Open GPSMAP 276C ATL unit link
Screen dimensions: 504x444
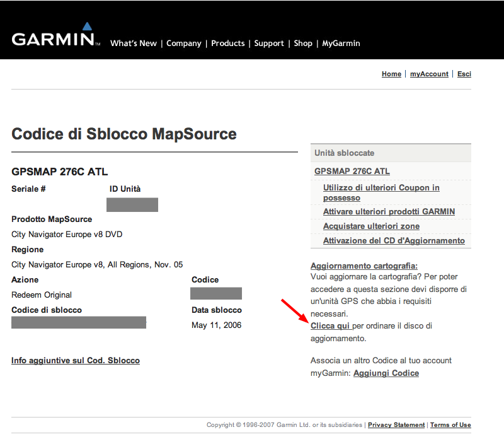[352, 171]
